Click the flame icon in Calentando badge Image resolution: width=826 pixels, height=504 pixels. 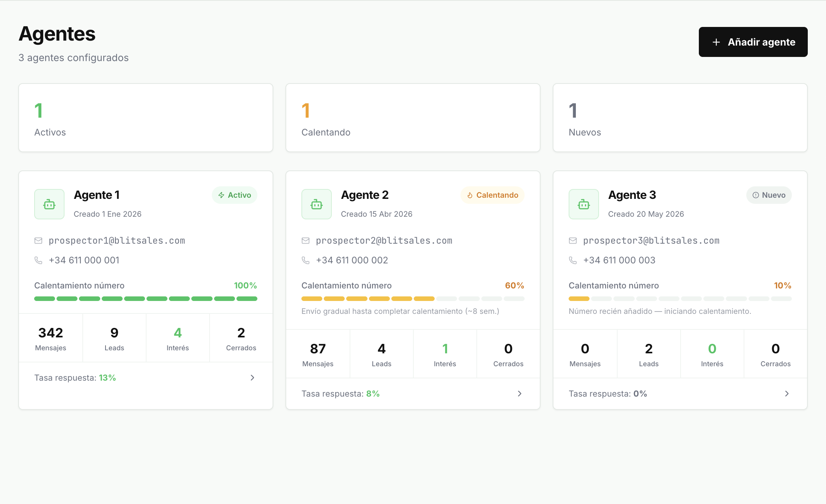pos(470,195)
